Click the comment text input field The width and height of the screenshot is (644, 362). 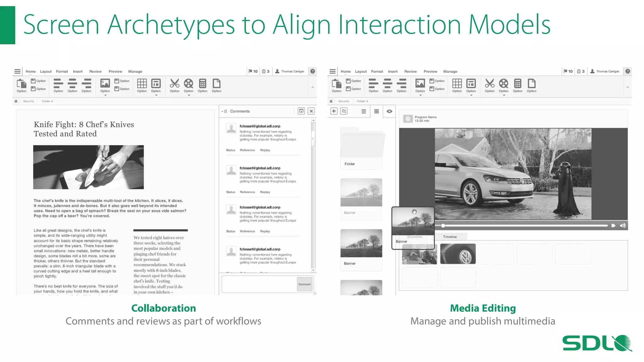tap(258, 284)
